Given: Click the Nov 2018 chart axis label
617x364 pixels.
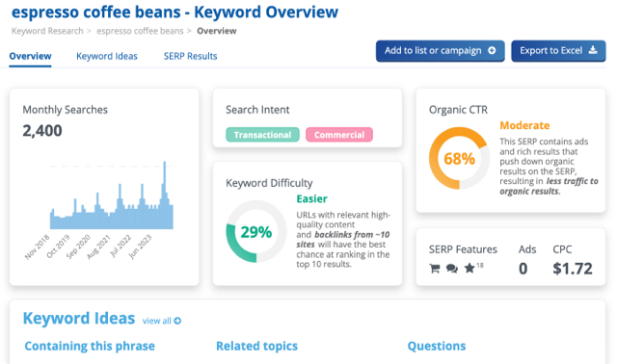Looking at the screenshot, I should [x=38, y=247].
